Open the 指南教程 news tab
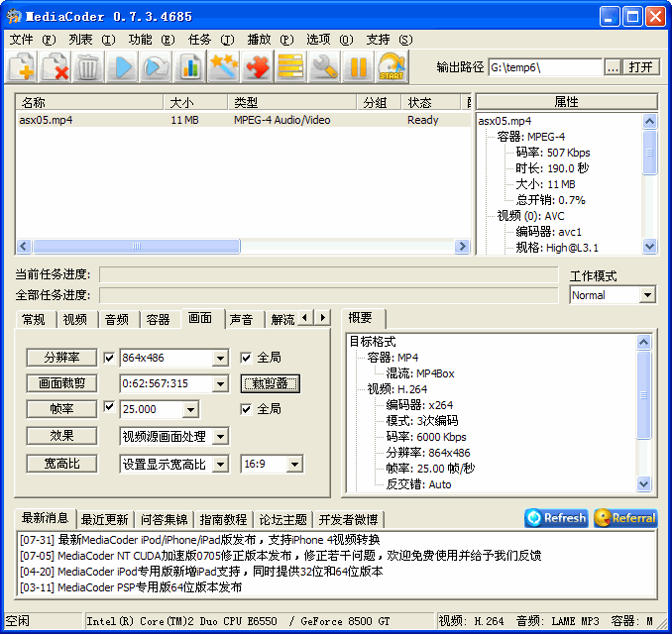This screenshot has height=634, width=672. pos(223,520)
